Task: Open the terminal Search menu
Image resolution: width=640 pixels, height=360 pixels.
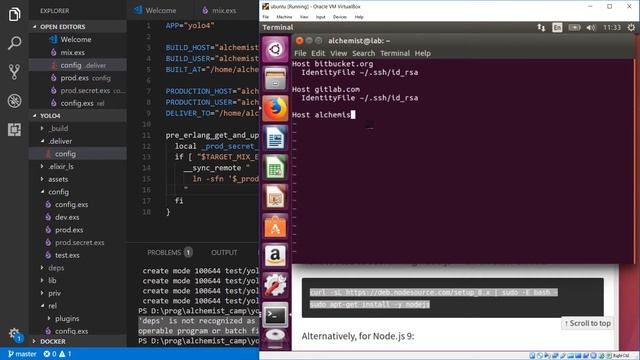Action: click(363, 53)
